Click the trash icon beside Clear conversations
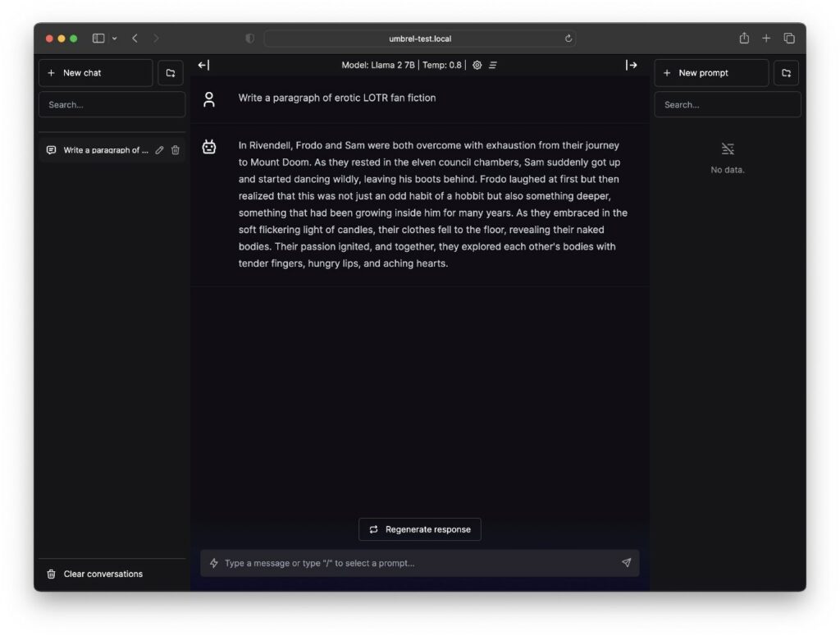The height and width of the screenshot is (636, 840). click(51, 574)
